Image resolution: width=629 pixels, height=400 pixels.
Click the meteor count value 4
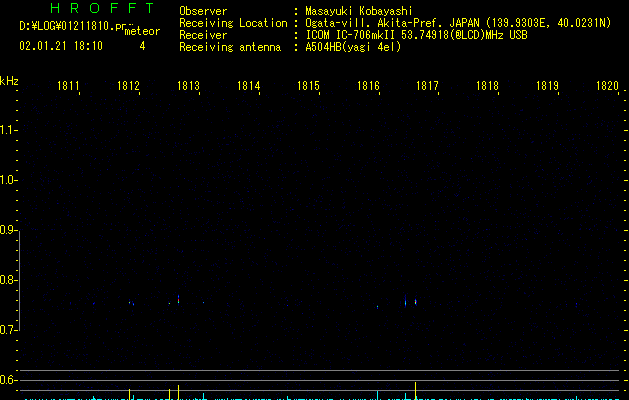142,46
